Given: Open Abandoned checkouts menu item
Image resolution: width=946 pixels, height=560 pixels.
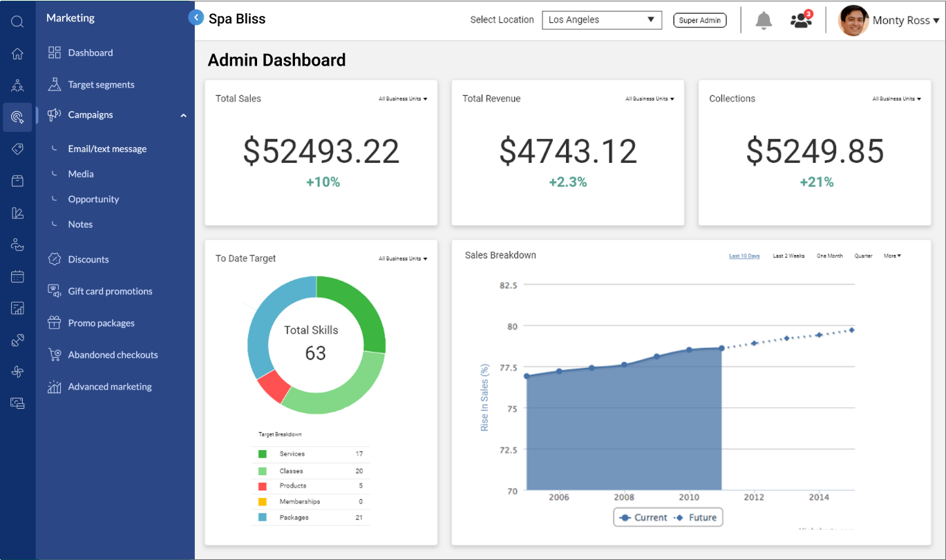Looking at the screenshot, I should coord(113,355).
